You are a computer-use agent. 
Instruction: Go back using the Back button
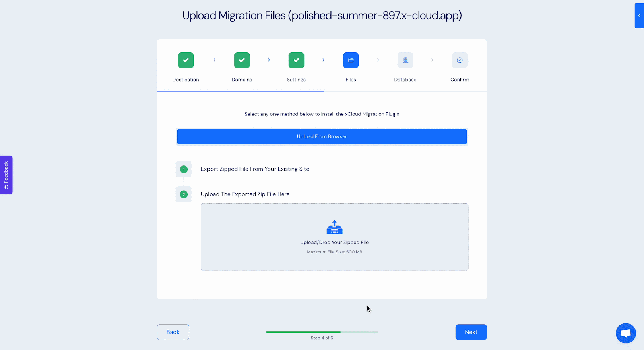coord(173,332)
